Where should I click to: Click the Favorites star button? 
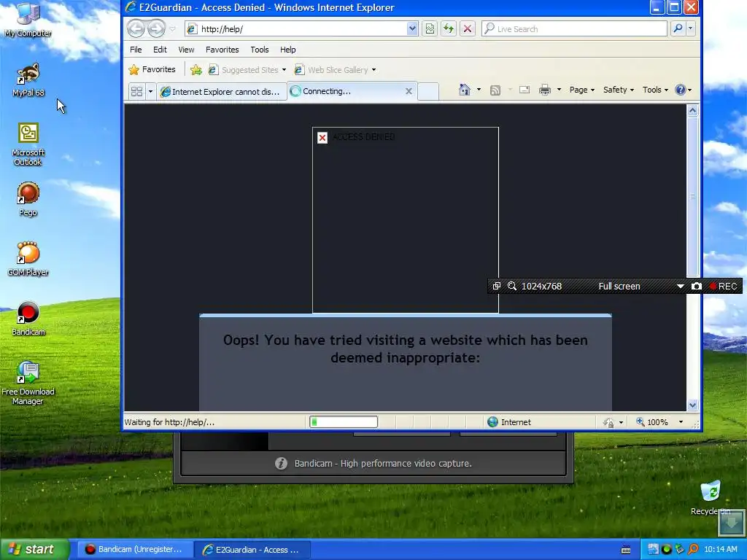click(152, 69)
